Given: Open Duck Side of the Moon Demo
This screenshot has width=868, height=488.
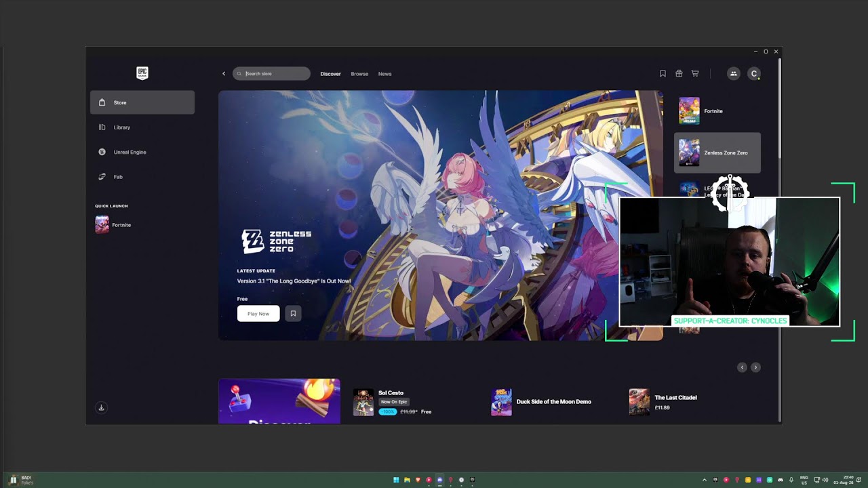Looking at the screenshot, I should pyautogui.click(x=554, y=402).
